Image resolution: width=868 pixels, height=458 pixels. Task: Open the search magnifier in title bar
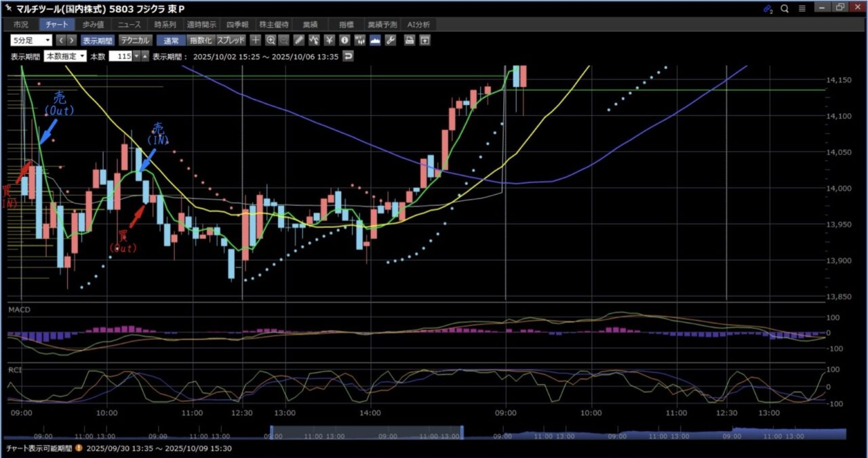tap(785, 9)
